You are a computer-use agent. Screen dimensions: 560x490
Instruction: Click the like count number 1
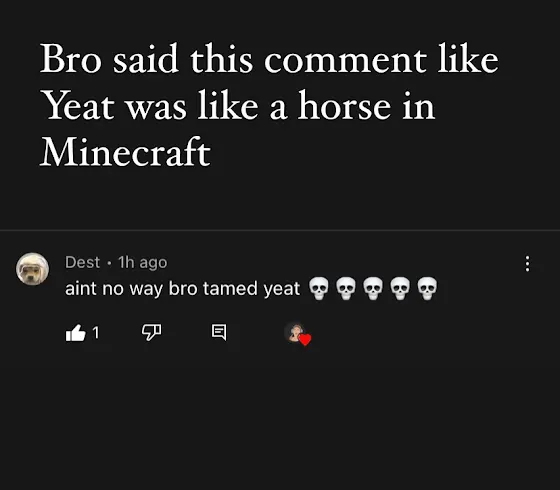click(x=95, y=333)
